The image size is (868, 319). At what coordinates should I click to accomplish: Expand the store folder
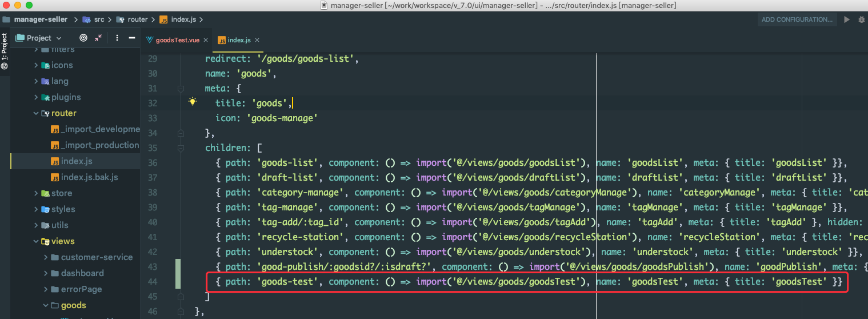pos(36,193)
